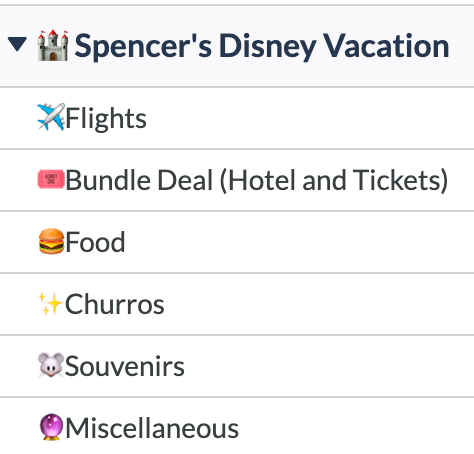
Task: Click the word Tickets in Bundle Deal row
Action: [397, 180]
